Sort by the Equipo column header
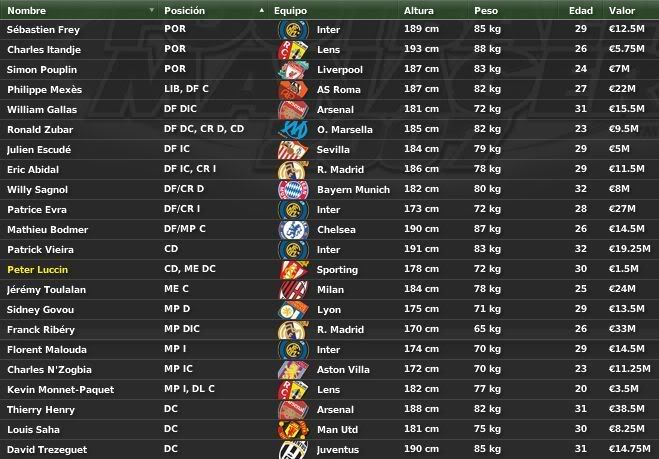Image resolution: width=659 pixels, height=459 pixels. [290, 11]
